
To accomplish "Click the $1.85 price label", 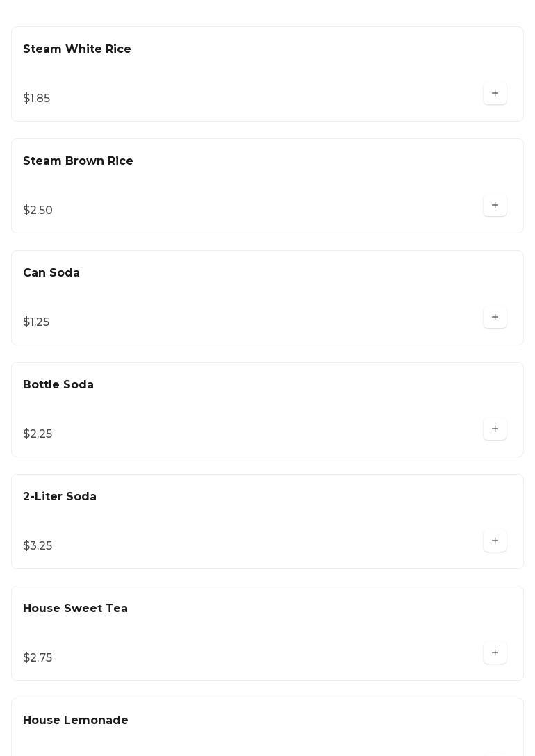I will [37, 99].
